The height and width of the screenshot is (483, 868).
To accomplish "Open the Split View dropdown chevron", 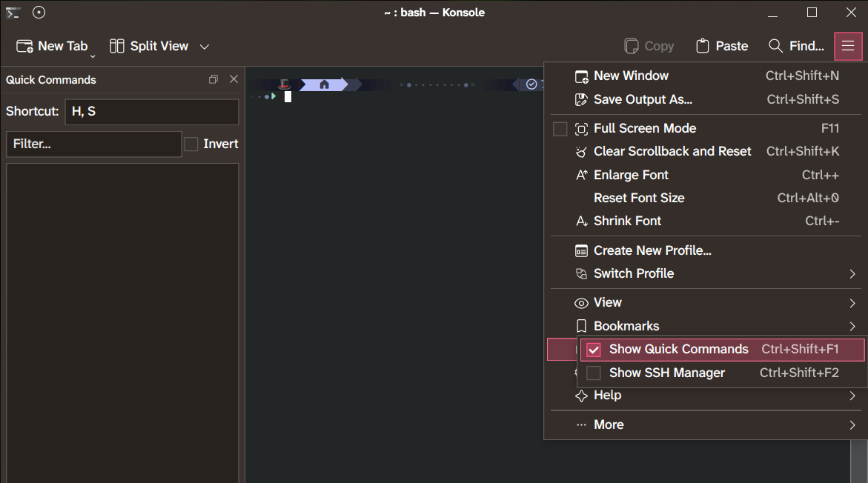I will click(205, 47).
